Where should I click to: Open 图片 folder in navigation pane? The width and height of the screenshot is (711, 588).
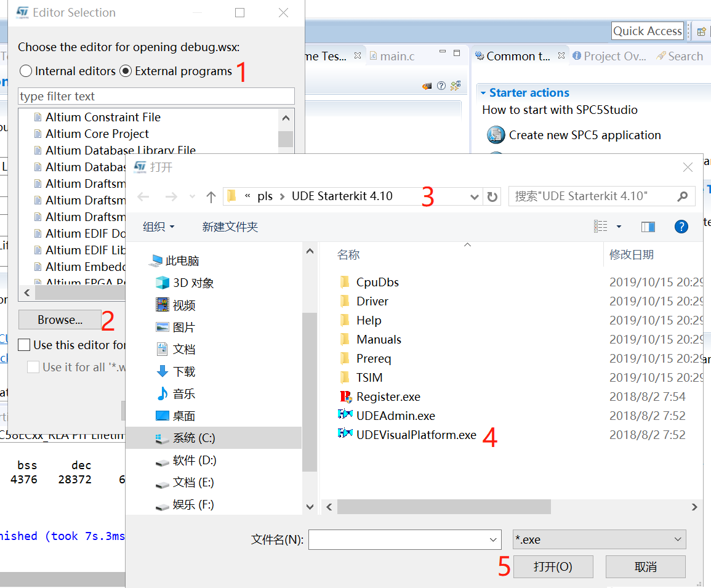(176, 327)
